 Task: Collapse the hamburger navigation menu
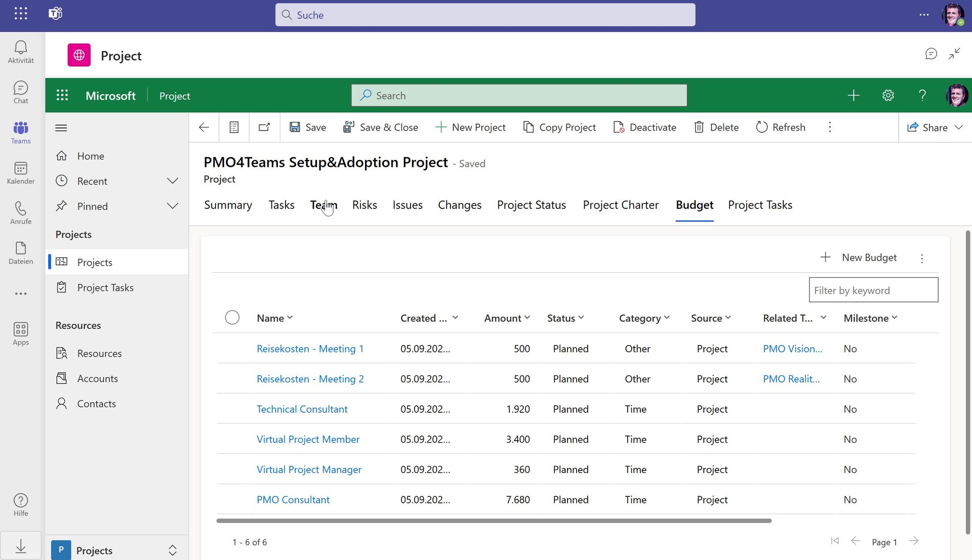(61, 127)
